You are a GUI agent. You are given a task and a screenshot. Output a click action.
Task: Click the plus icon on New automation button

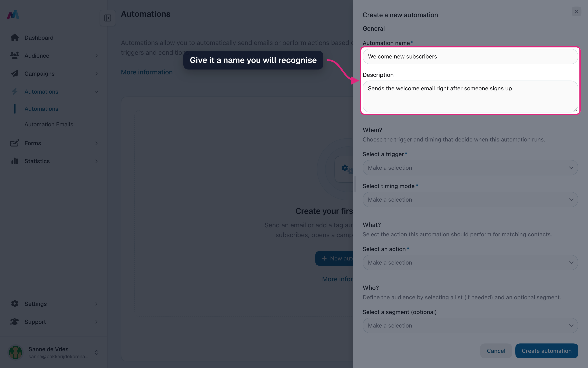coord(324,258)
